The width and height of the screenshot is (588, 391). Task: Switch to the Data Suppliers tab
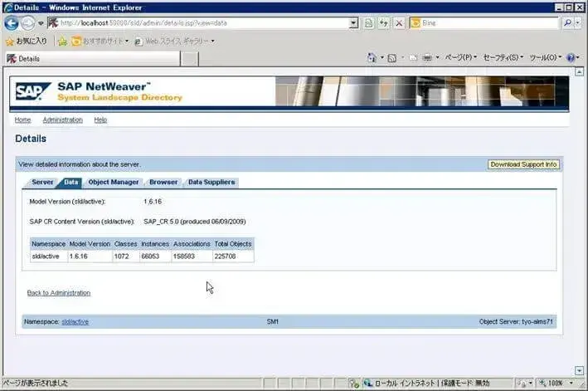211,182
